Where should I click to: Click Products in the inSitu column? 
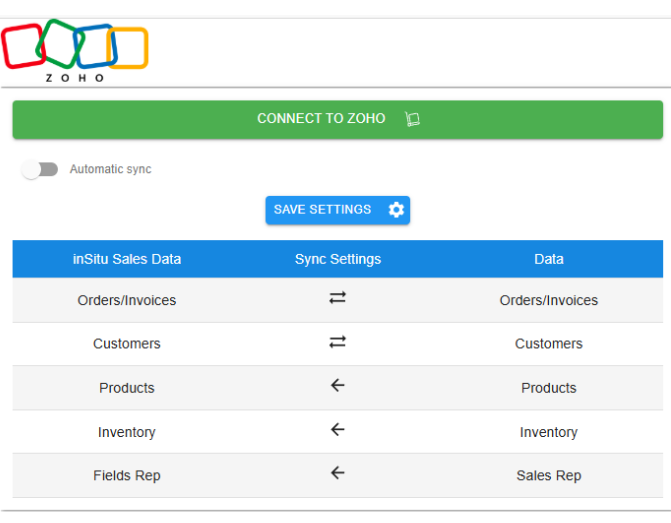[x=127, y=388]
